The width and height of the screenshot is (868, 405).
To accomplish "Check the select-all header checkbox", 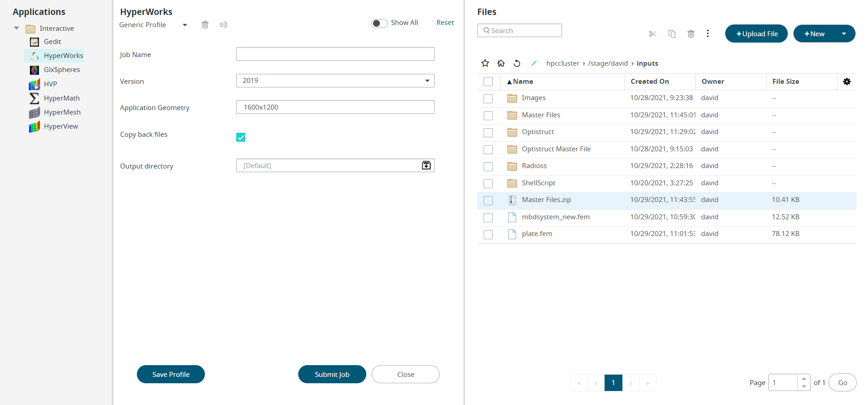I will 488,82.
